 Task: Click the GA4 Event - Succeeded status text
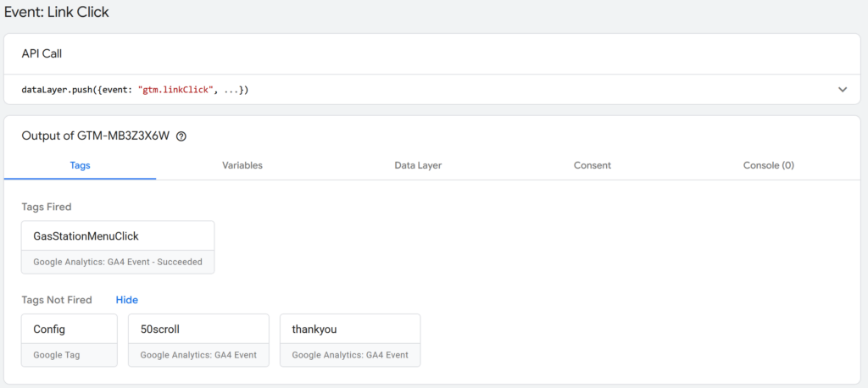coord(117,262)
